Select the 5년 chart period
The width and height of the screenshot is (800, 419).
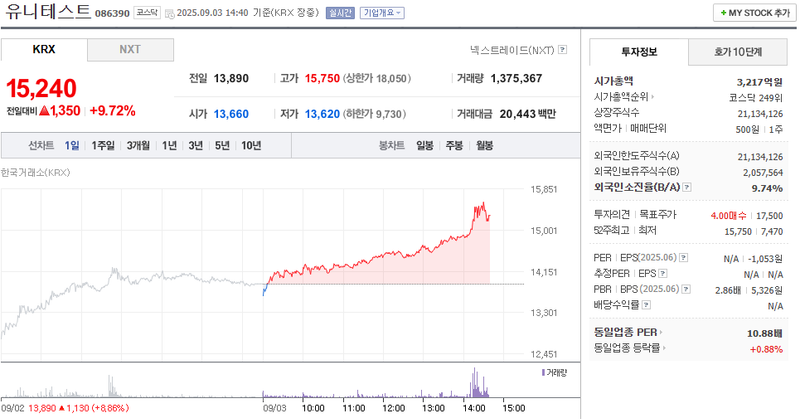tap(222, 145)
